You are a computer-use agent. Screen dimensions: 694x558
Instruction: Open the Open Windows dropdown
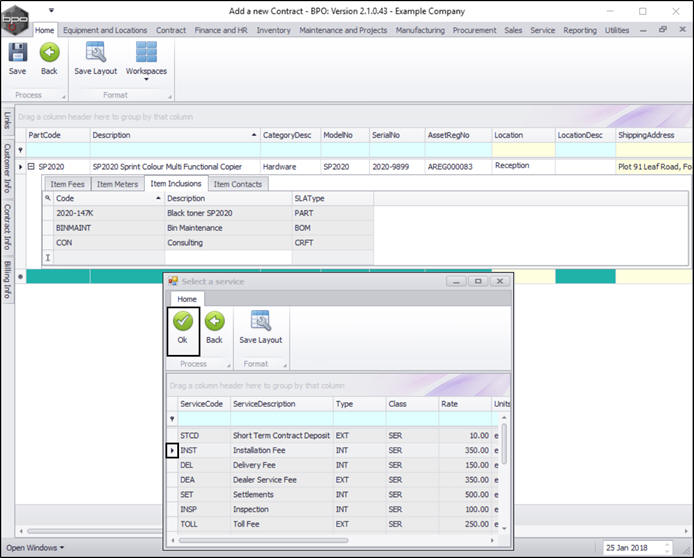pos(35,547)
